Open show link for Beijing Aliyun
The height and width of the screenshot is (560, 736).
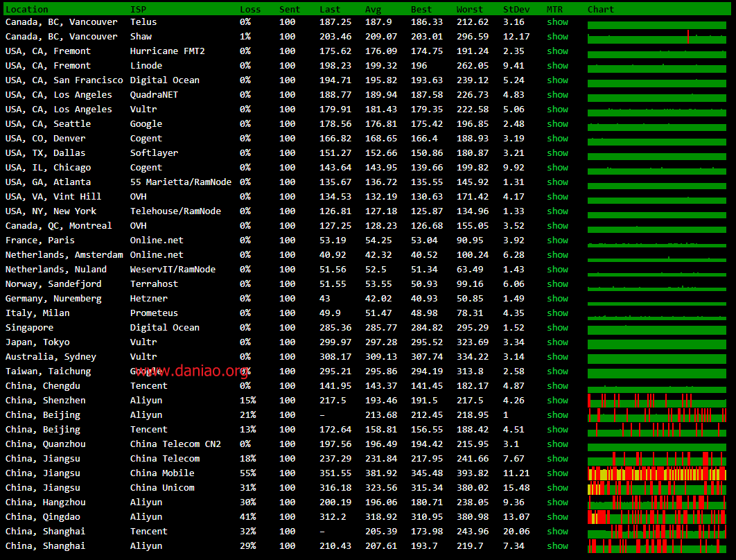click(x=557, y=415)
